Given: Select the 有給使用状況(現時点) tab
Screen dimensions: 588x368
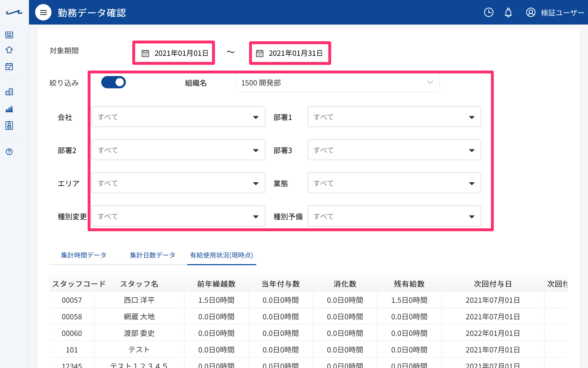Looking at the screenshot, I should coord(221,255).
